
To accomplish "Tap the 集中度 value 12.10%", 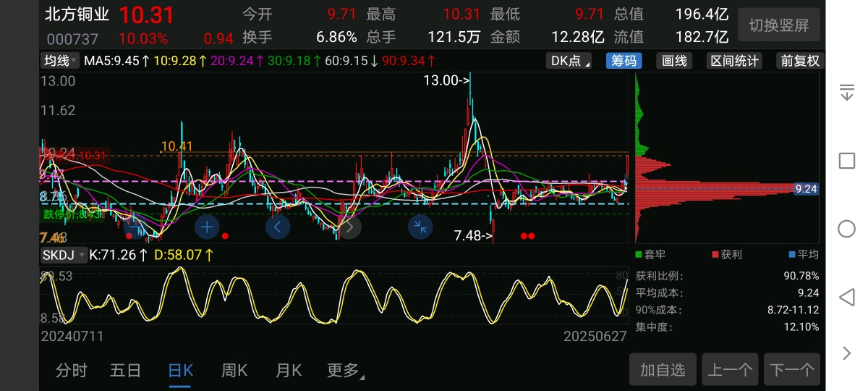I will (800, 327).
